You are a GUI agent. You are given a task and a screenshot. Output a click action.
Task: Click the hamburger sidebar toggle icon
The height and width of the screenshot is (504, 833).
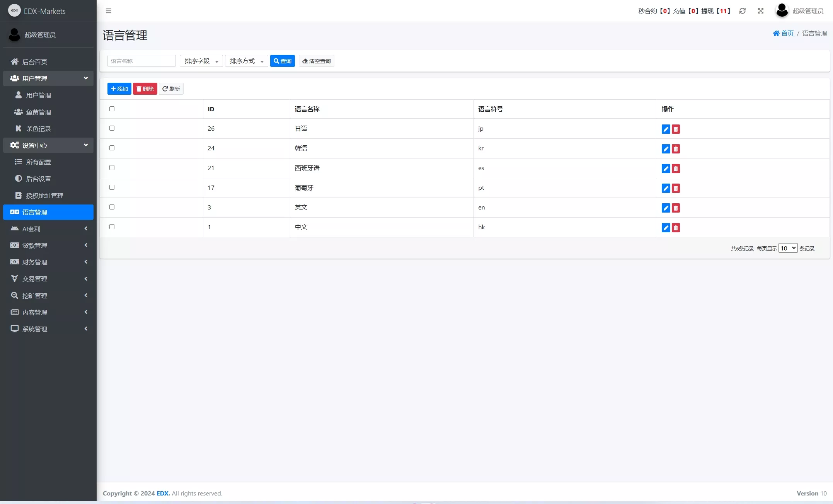click(109, 11)
